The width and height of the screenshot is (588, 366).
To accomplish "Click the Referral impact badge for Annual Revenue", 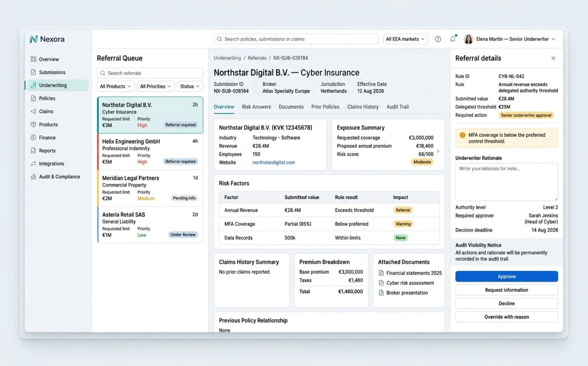I will 403,210.
